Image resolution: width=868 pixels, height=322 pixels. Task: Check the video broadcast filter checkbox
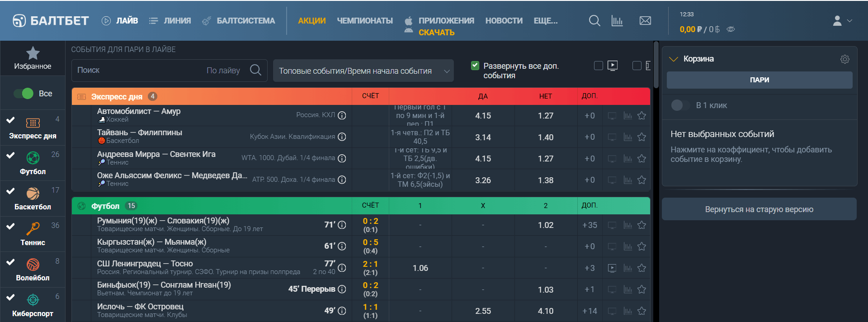599,66
